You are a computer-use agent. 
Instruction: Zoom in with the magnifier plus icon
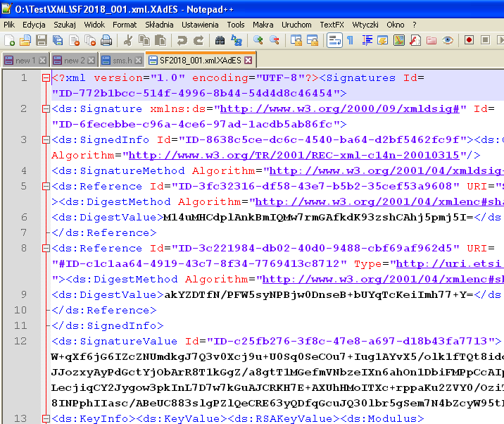tap(258, 41)
